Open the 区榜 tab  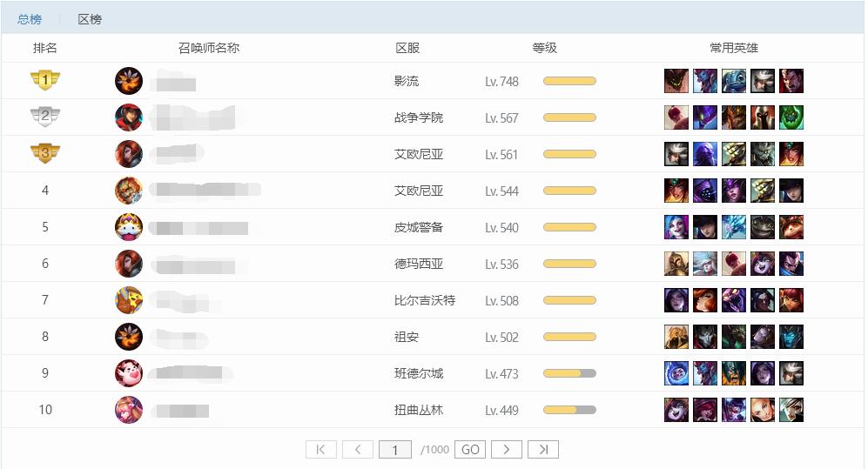coord(90,19)
